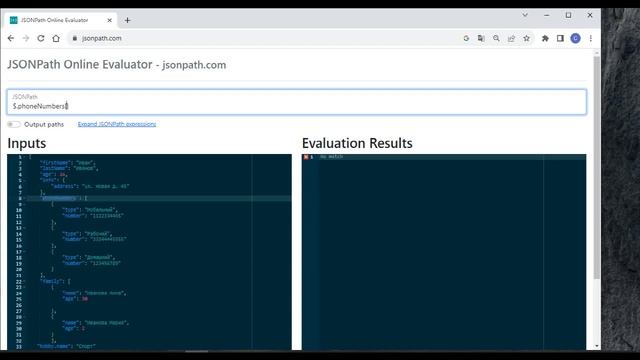Fold the second phone object at line 13
The height and width of the screenshot is (360, 640).
coord(25,228)
